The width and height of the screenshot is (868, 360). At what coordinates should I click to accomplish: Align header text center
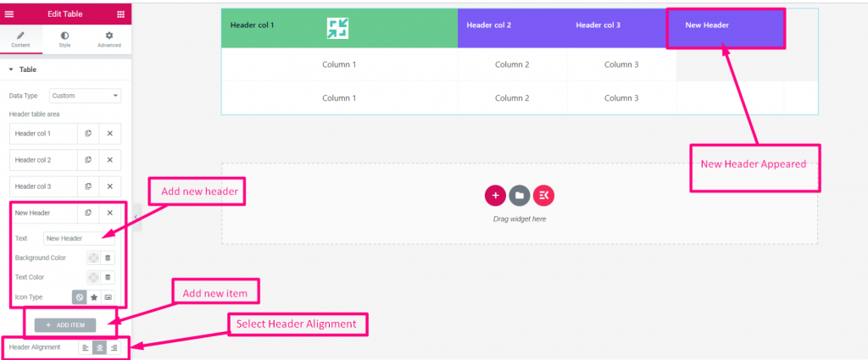click(100, 348)
